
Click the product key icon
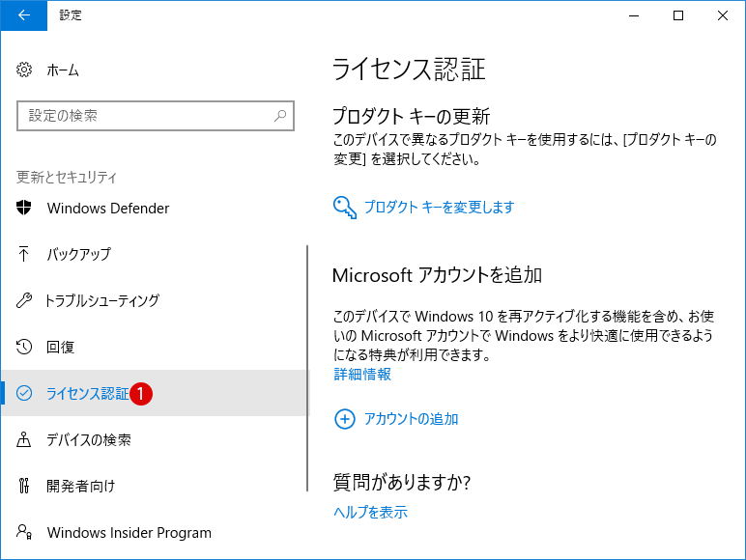tap(345, 208)
